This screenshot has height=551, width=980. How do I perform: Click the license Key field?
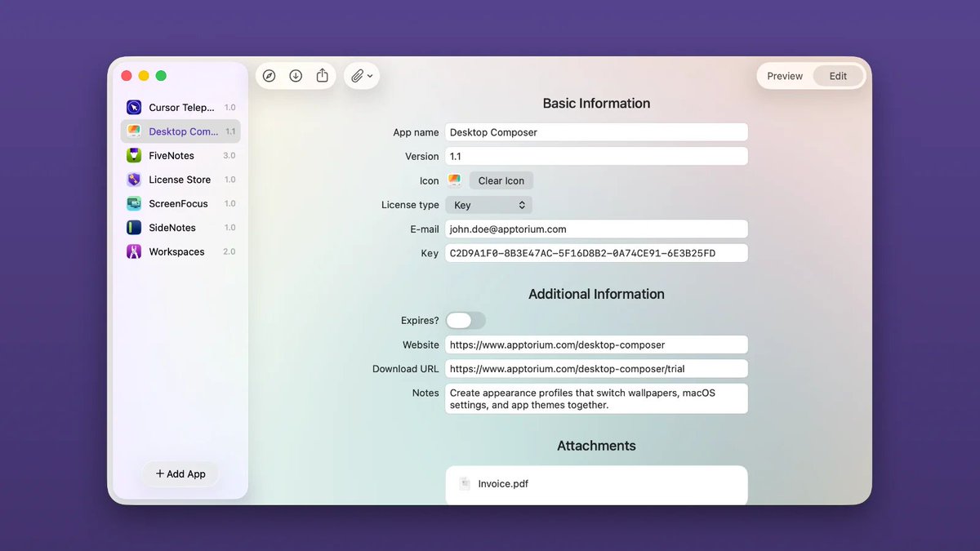(596, 253)
